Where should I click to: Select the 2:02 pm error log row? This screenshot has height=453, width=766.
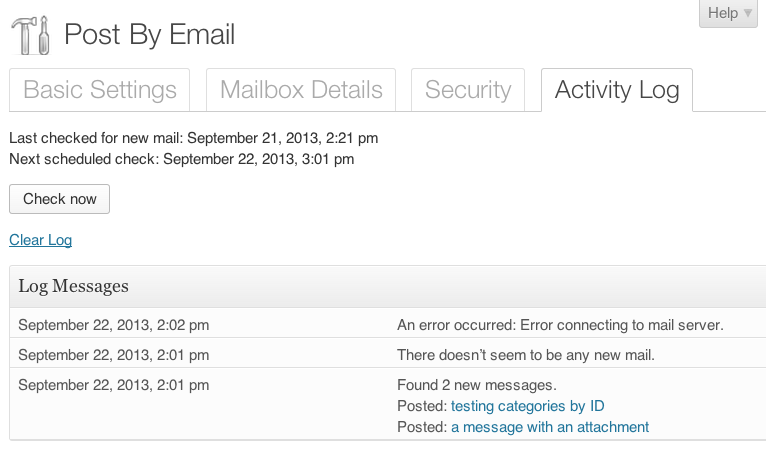388,323
